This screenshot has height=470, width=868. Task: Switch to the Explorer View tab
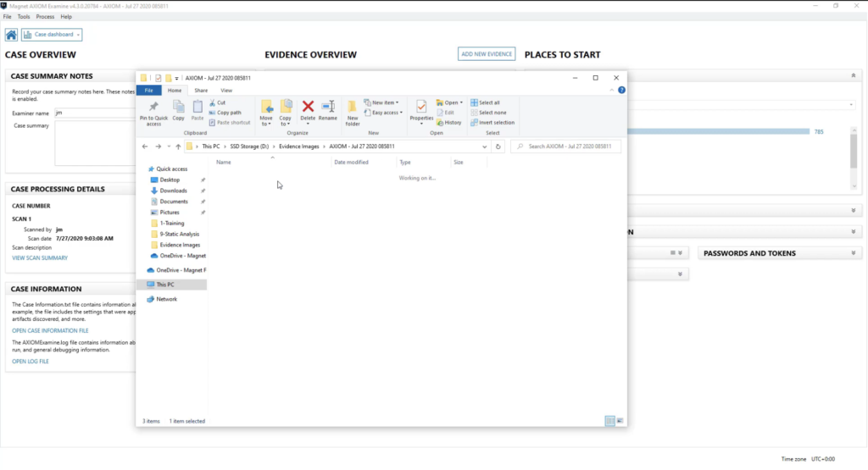tap(226, 91)
